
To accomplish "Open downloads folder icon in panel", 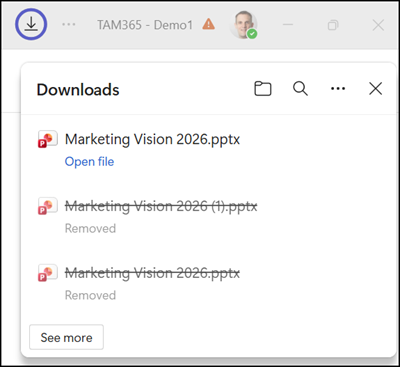I will point(263,89).
